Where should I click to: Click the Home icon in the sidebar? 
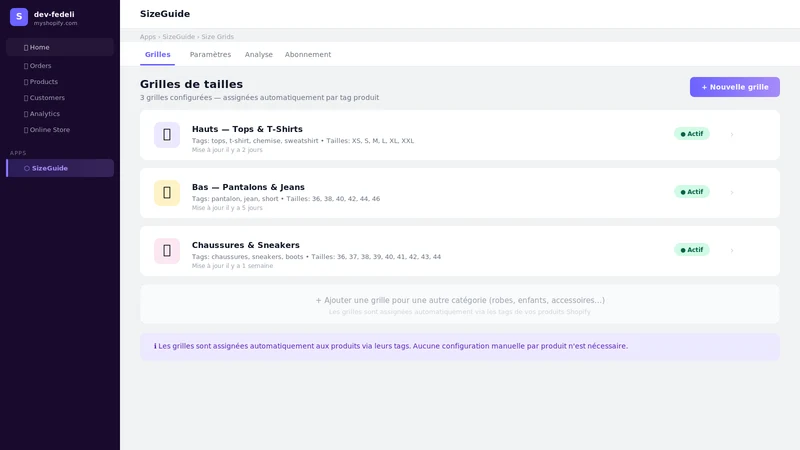tap(26, 47)
